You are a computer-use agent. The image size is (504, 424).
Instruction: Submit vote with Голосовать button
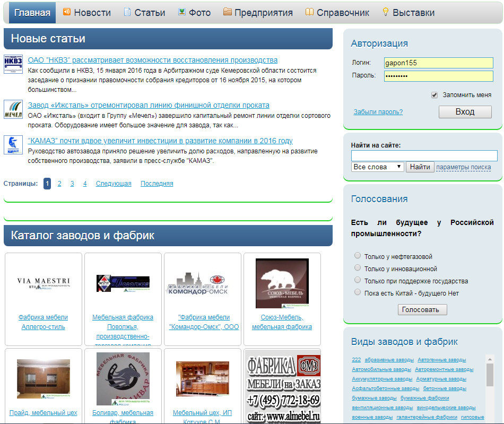[422, 309]
